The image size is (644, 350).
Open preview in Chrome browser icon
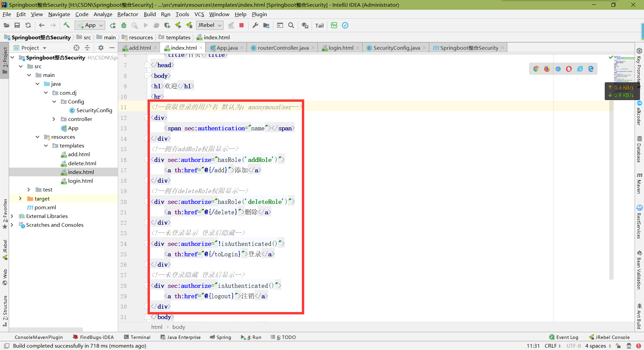click(x=536, y=69)
